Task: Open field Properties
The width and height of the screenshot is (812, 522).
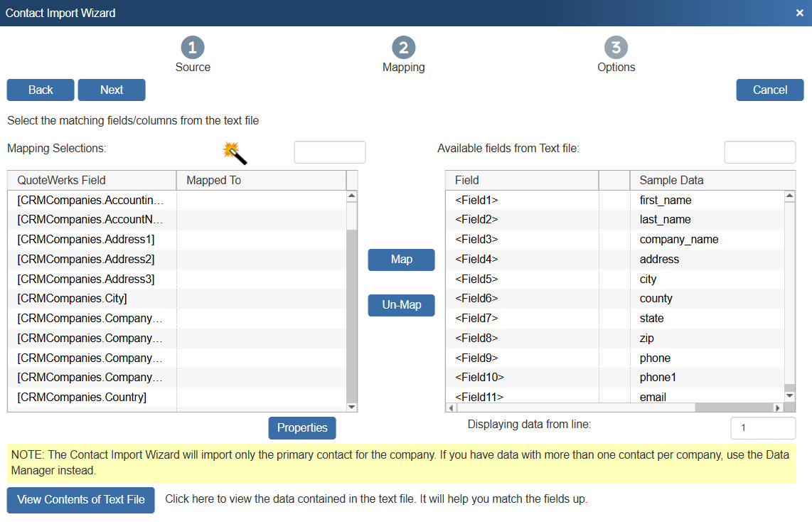Action: [302, 427]
